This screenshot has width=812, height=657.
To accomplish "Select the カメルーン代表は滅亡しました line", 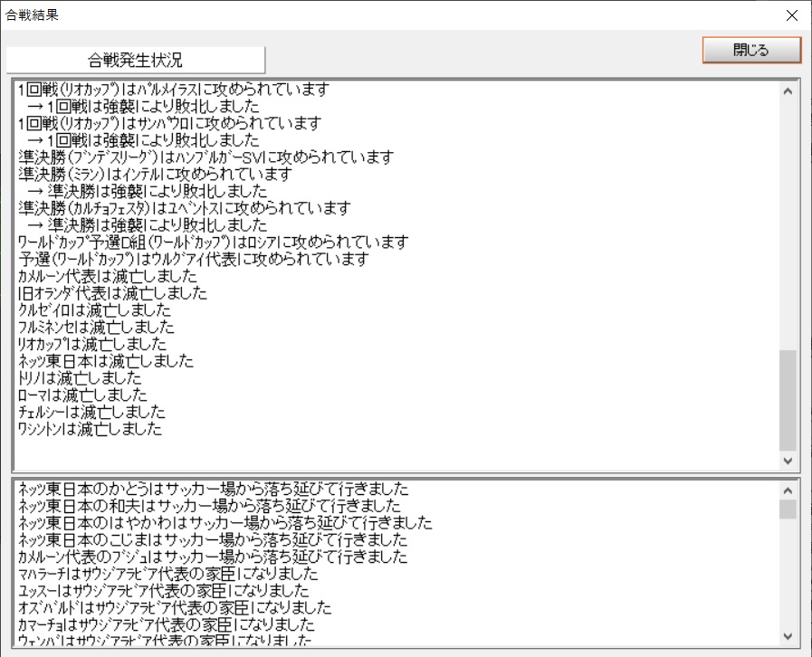I will click(x=107, y=276).
